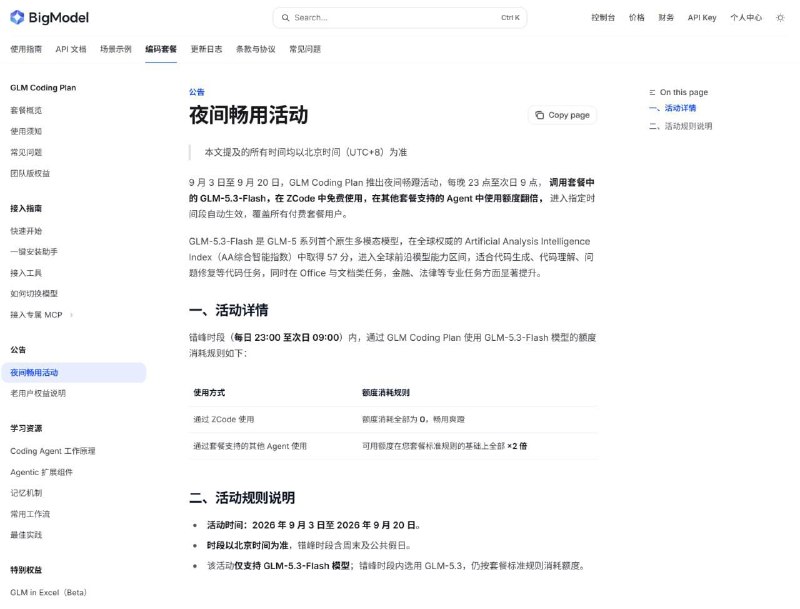The height and width of the screenshot is (609, 800).
Task: Open 套餐概览 in sidebar
Action: pos(26,110)
